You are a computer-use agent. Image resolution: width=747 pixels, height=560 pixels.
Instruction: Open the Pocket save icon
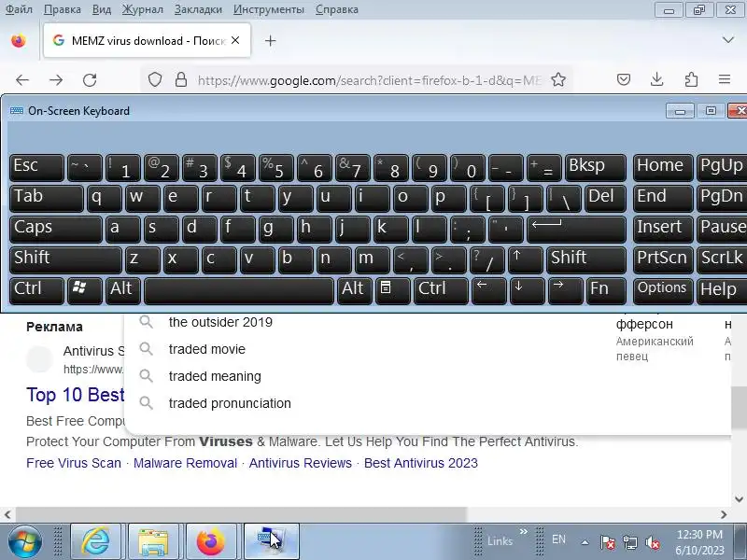pos(624,79)
